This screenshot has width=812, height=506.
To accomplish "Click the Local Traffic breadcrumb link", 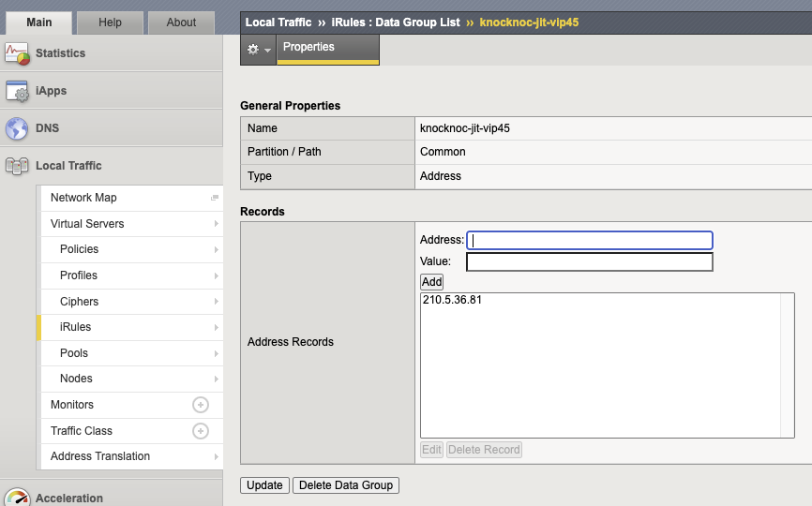I will 278,22.
